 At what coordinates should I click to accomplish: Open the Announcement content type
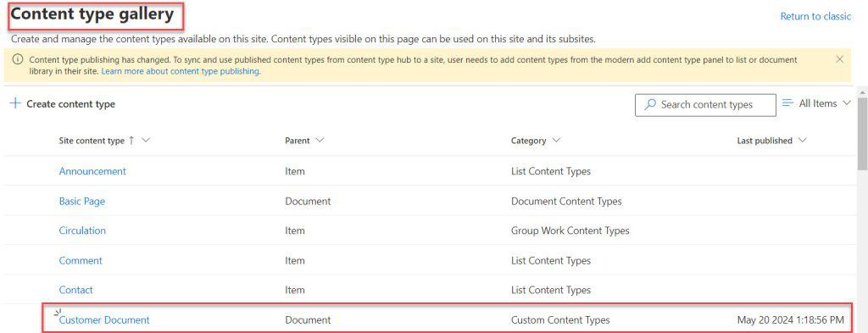click(92, 171)
